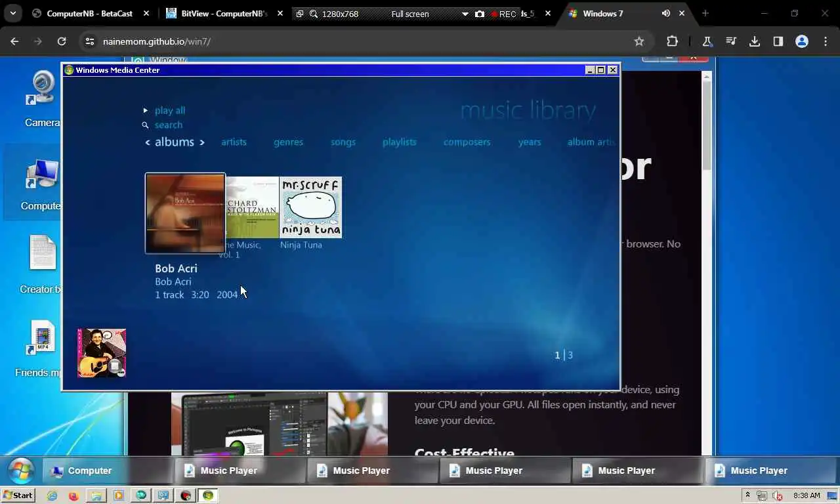The height and width of the screenshot is (504, 840).
Task: Click the play all link
Action: coord(170,110)
